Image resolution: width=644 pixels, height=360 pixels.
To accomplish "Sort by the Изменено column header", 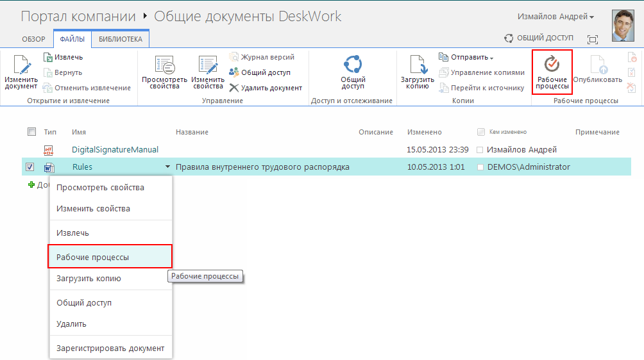I will (424, 132).
